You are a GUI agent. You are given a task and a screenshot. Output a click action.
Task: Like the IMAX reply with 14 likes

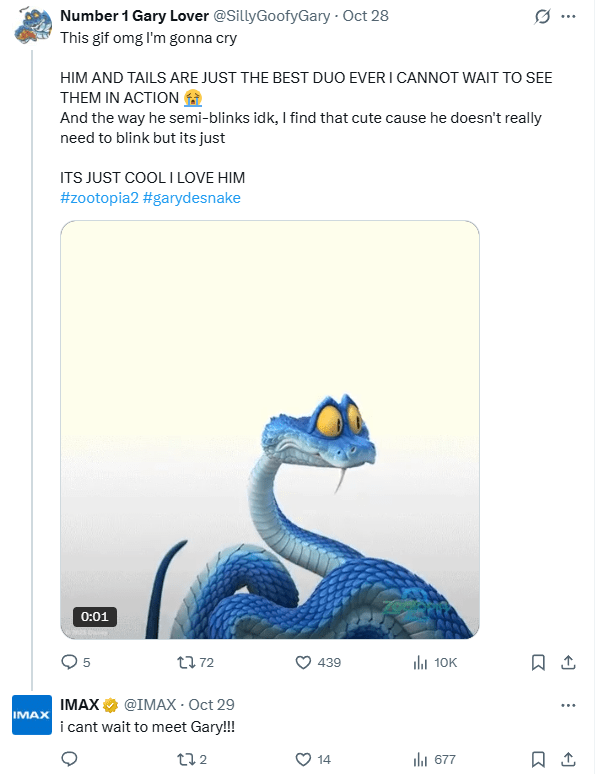coord(305,759)
